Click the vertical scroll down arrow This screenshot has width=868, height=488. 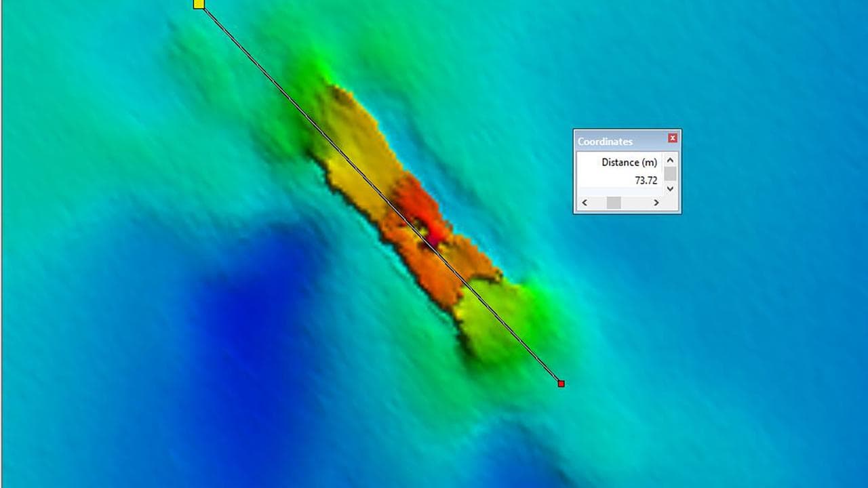pos(670,188)
